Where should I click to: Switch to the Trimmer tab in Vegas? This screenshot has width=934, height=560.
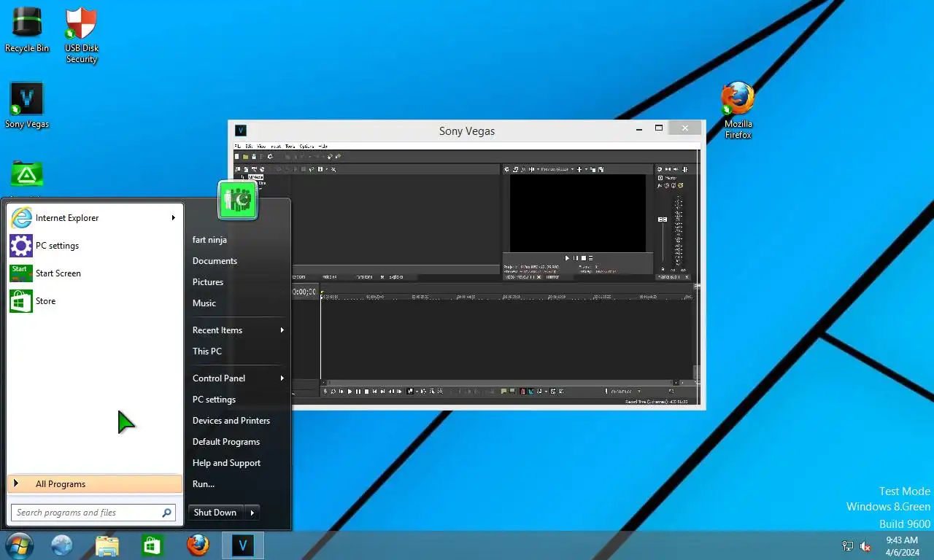pos(552,277)
